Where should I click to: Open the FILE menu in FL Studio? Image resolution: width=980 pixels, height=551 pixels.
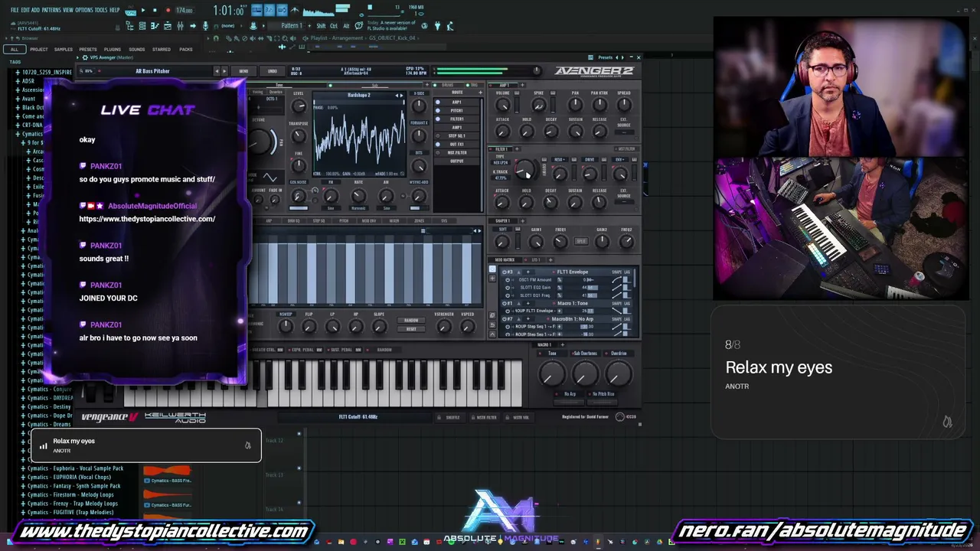(15, 10)
